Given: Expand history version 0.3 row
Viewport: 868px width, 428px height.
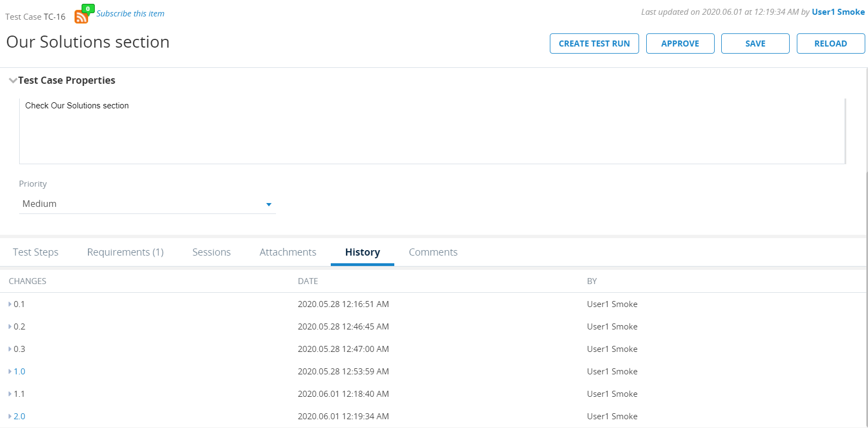Looking at the screenshot, I should (x=10, y=349).
